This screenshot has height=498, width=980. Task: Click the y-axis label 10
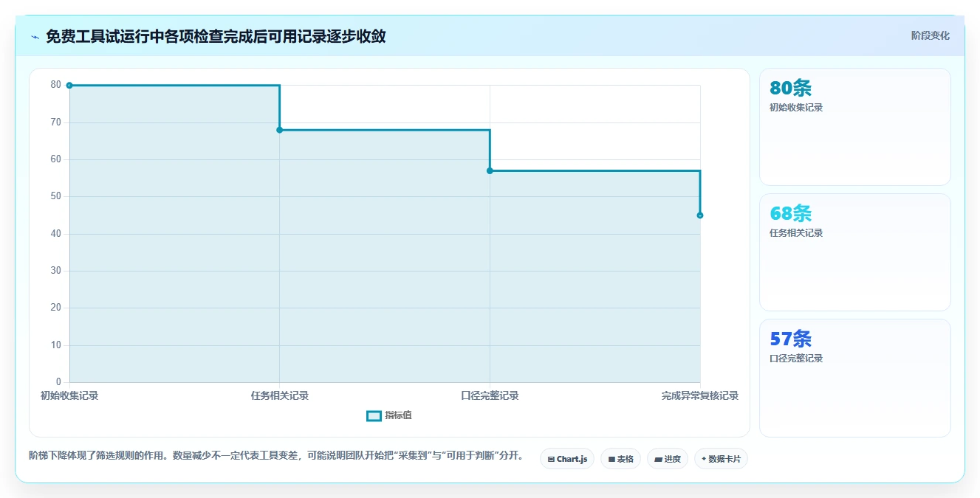pyautogui.click(x=56, y=345)
